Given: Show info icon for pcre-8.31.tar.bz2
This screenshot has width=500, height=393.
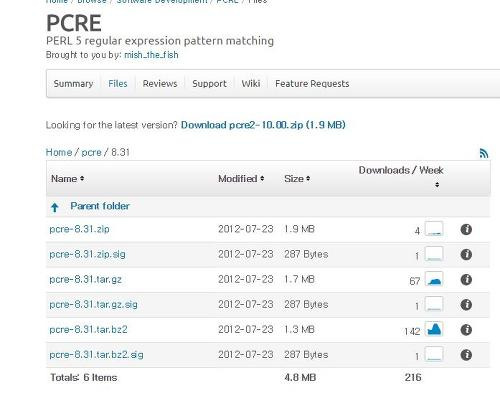Looking at the screenshot, I should click(466, 330).
